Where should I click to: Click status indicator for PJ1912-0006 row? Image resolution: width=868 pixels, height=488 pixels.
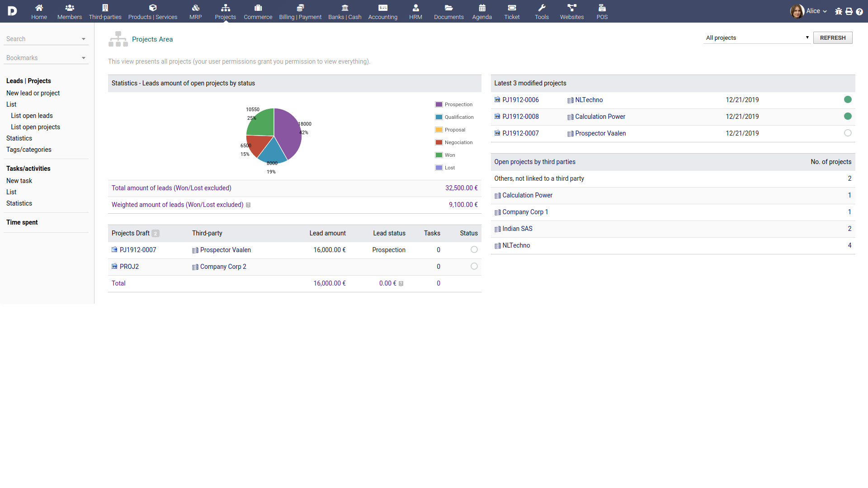click(848, 99)
